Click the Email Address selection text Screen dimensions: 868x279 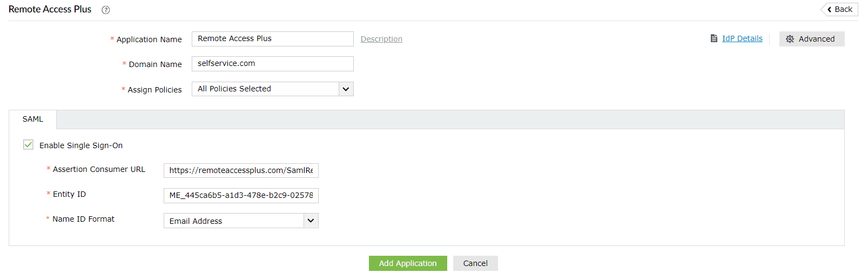point(196,221)
